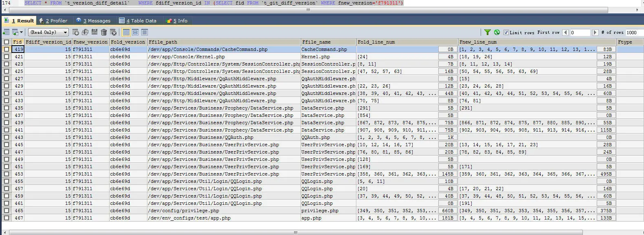Select the CacheCommand.php file path cell

(x=224, y=49)
